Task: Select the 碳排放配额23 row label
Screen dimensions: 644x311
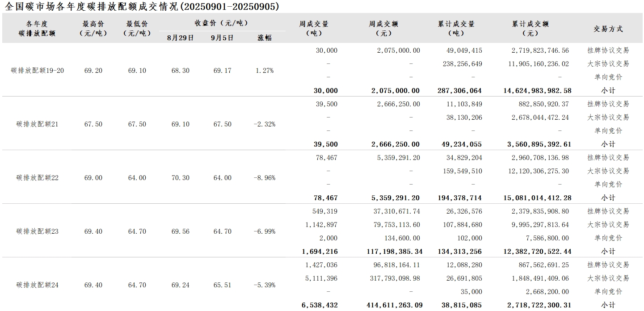Action: tap(38, 231)
